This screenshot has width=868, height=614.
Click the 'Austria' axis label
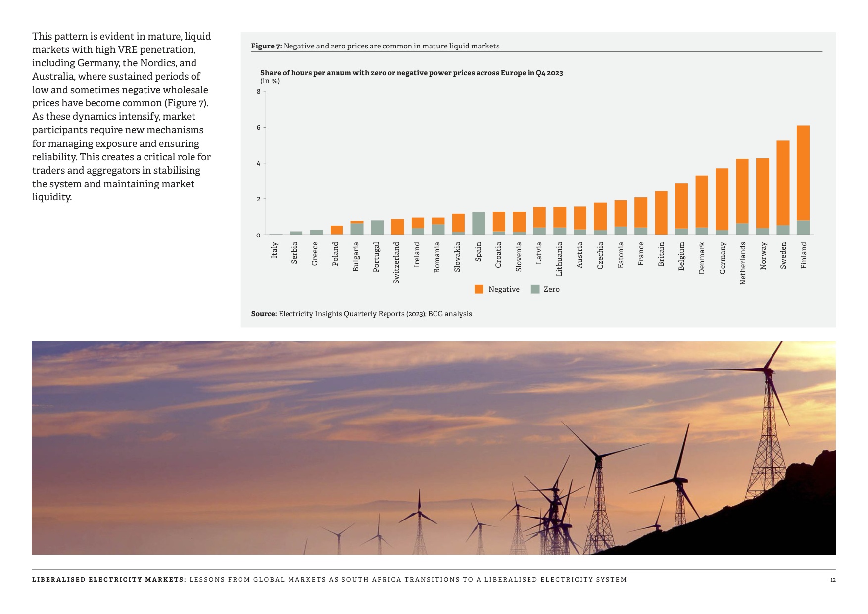[x=579, y=255]
